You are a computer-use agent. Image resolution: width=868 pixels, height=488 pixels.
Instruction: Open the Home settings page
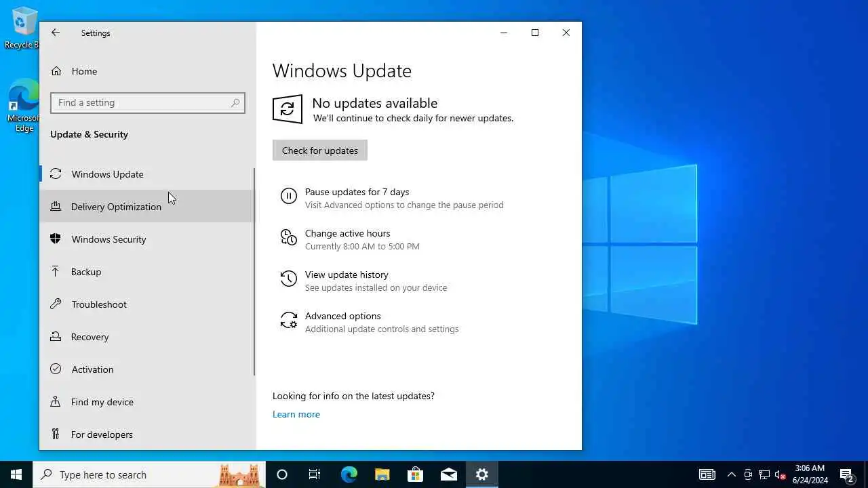tap(147, 71)
